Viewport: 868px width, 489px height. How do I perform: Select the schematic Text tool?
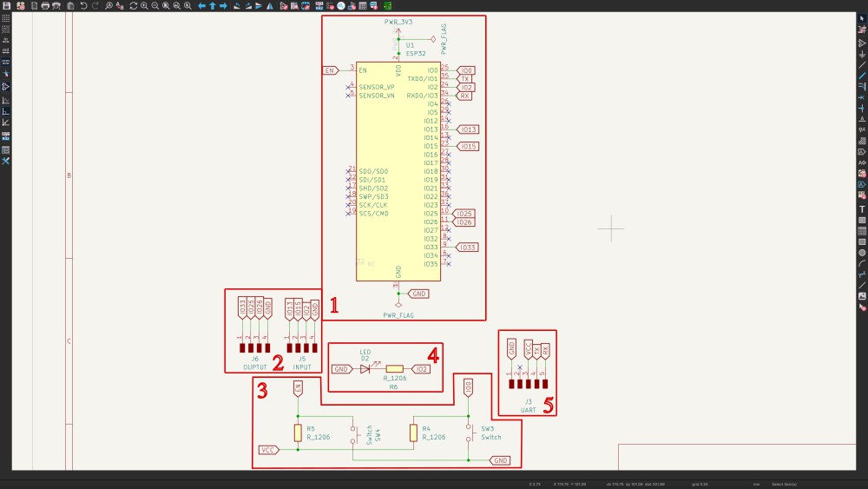coord(862,209)
